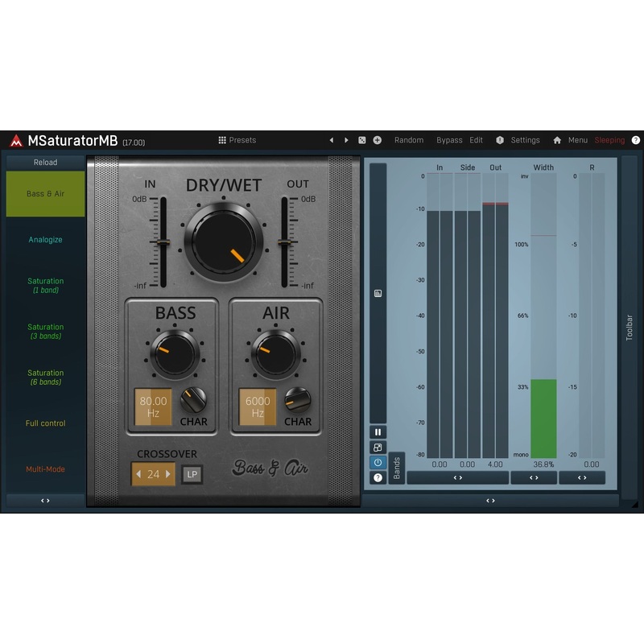Click the OUT gain slider handle
Screen dimensions: 644x644
284,242
